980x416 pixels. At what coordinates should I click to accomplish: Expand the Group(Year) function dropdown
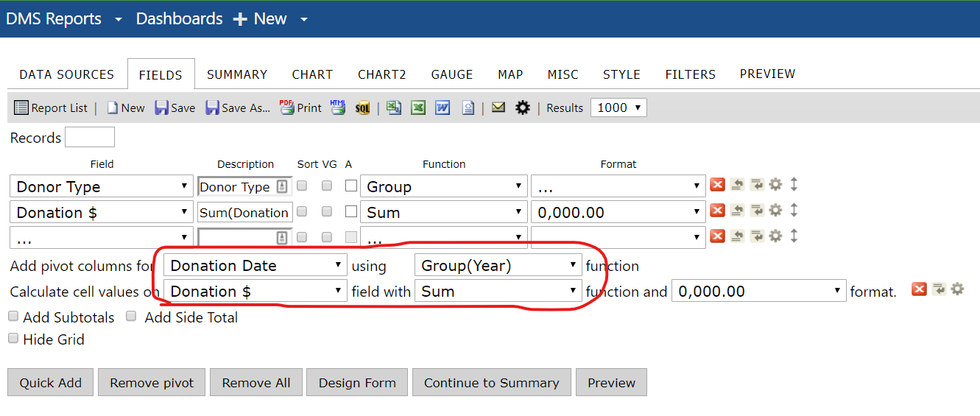click(498, 266)
